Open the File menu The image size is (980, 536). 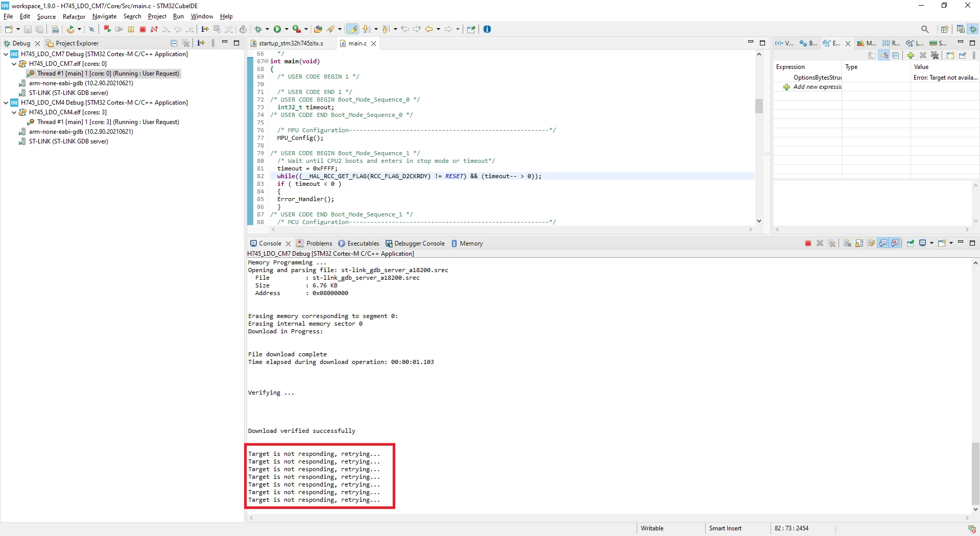point(8,16)
